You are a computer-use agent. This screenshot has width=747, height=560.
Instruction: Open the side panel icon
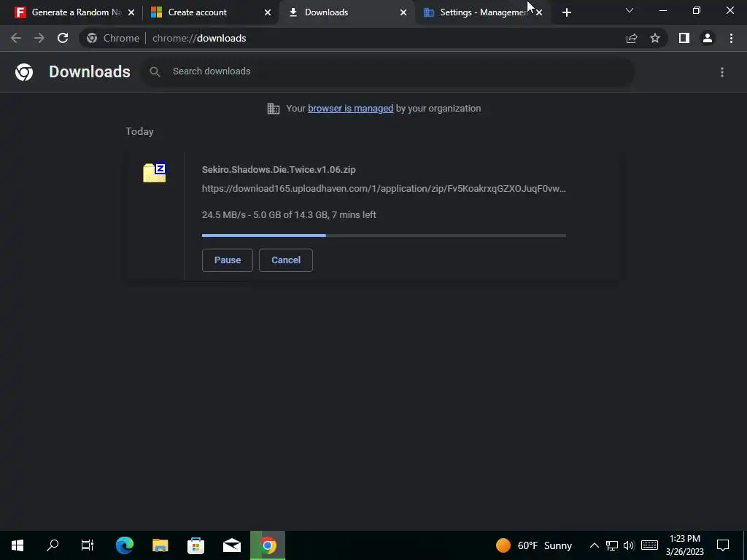[x=684, y=38]
